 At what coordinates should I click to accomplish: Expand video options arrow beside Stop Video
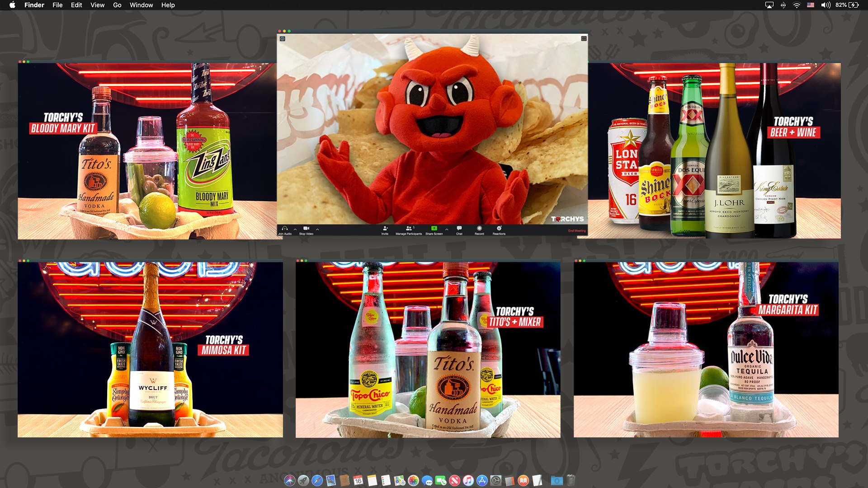coord(317,230)
